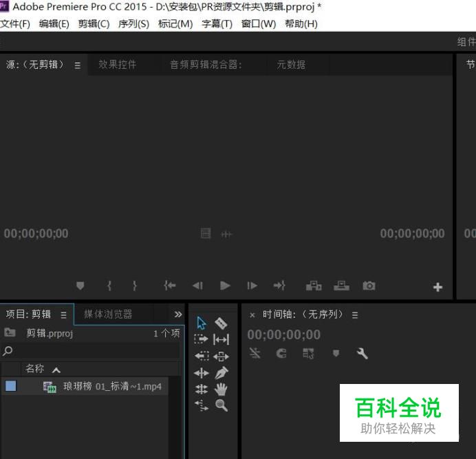Open Project panel menu
The height and width of the screenshot is (459, 476).
[63, 315]
